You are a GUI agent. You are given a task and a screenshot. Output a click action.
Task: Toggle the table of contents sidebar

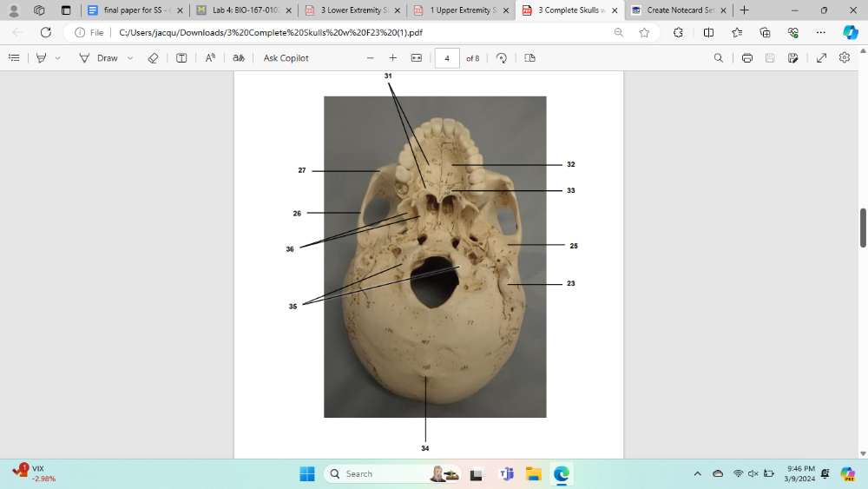pos(14,58)
